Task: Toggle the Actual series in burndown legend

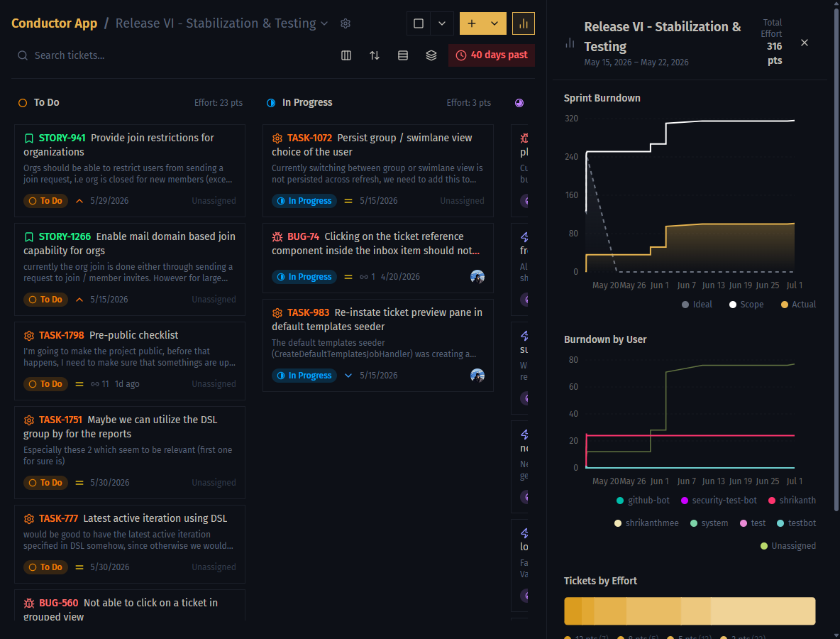Action: pos(798,305)
